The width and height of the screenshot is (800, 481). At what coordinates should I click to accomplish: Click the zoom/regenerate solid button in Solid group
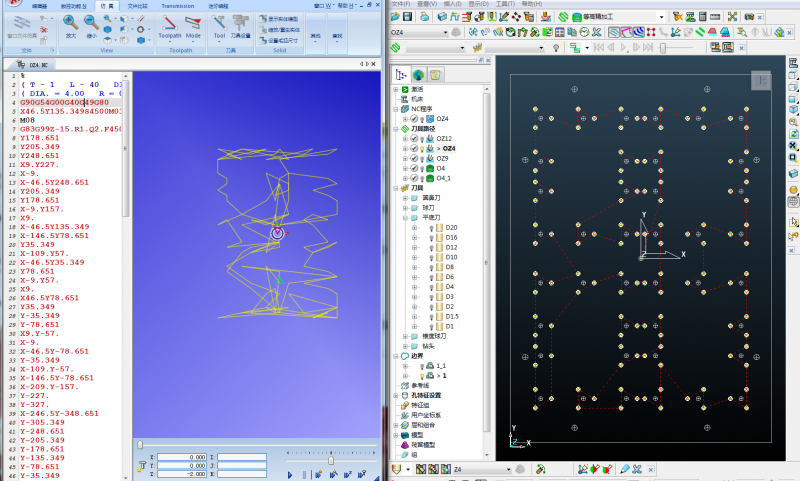pyautogui.click(x=279, y=30)
